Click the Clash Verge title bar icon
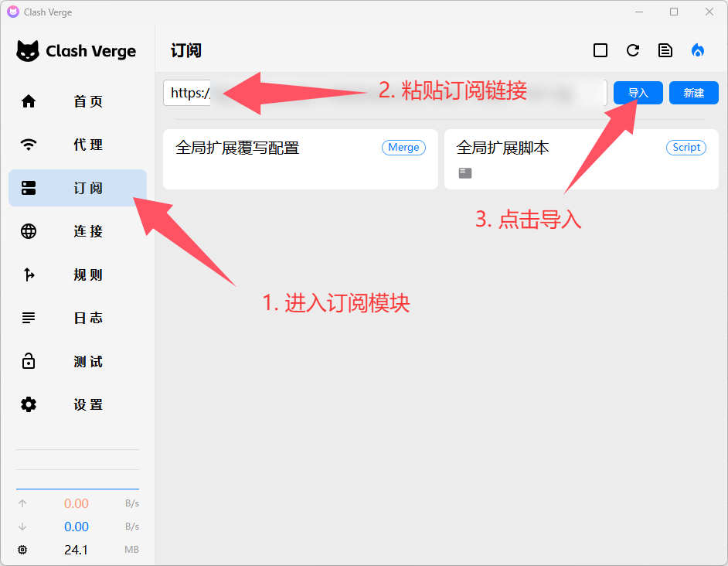Screen dimensions: 728x566 tap(13, 12)
